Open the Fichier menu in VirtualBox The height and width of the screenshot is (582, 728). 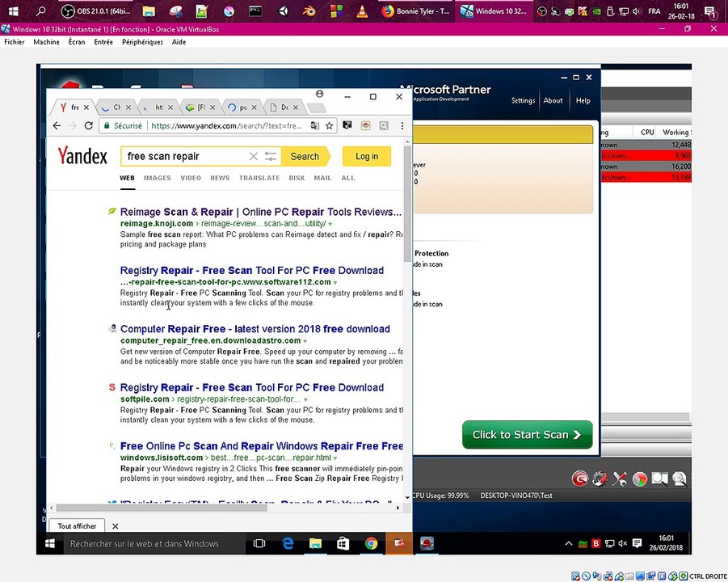[15, 42]
